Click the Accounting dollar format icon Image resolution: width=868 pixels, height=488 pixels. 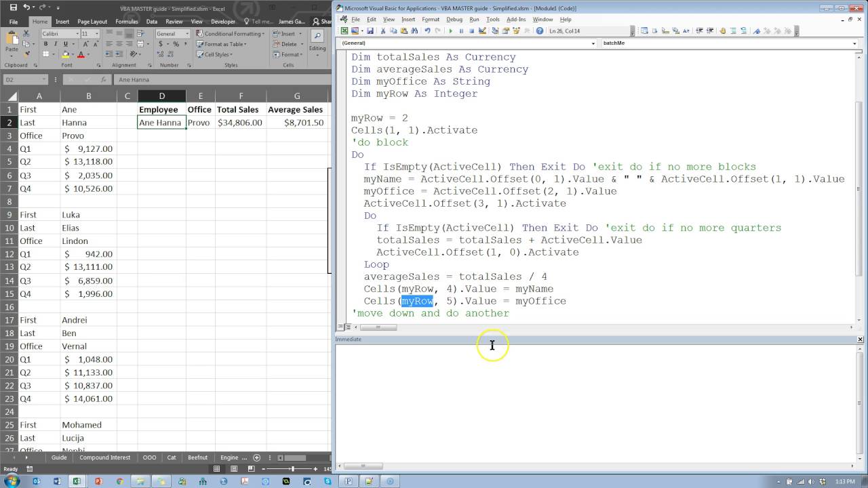coord(161,44)
